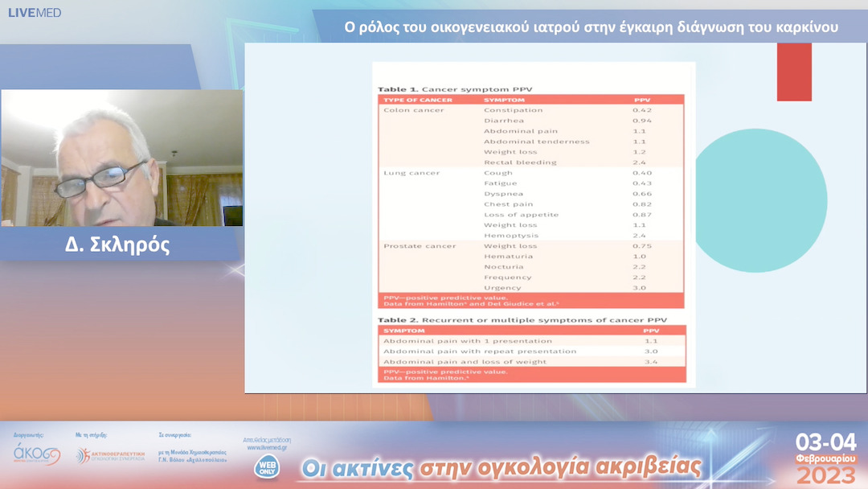Click the 'Rectal bleeding' symptom
This screenshot has width=868, height=489.
(x=520, y=162)
